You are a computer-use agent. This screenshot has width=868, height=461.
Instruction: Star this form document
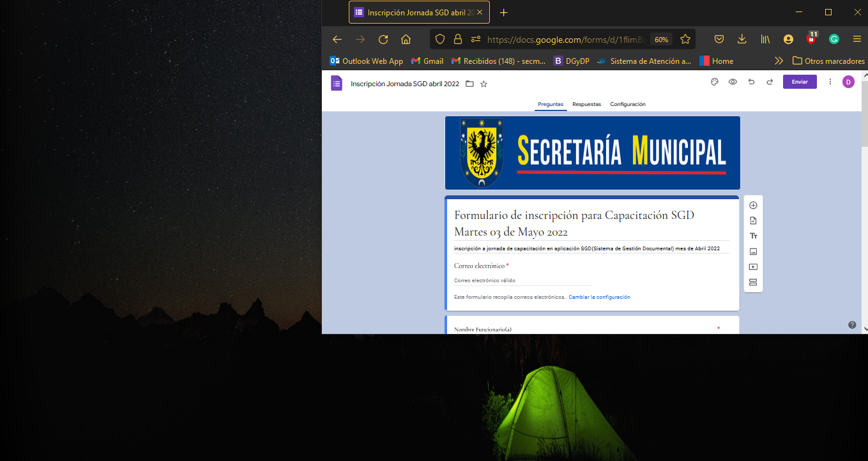(483, 84)
